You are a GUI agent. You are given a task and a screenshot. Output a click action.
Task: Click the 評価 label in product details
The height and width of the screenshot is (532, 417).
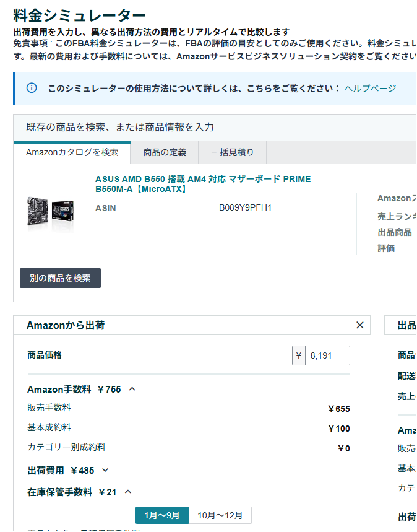click(386, 248)
